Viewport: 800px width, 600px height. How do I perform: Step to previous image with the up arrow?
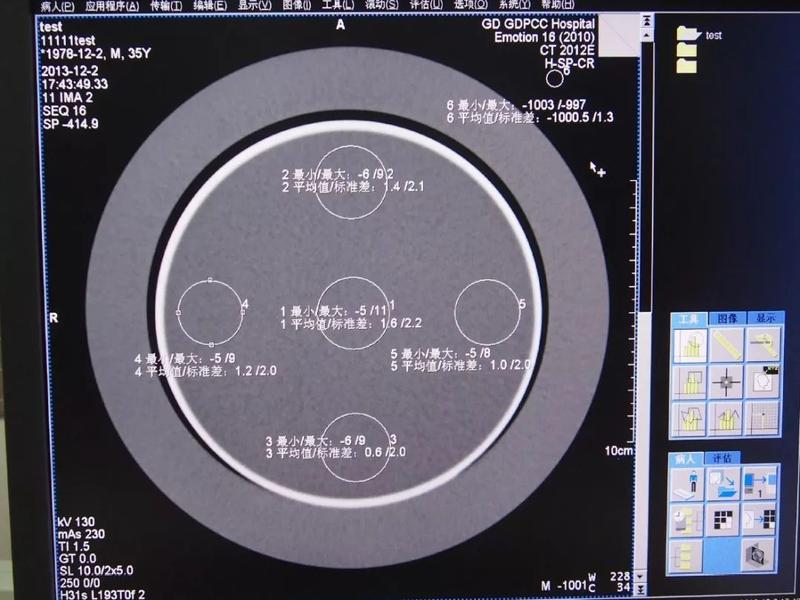pyautogui.click(x=646, y=35)
